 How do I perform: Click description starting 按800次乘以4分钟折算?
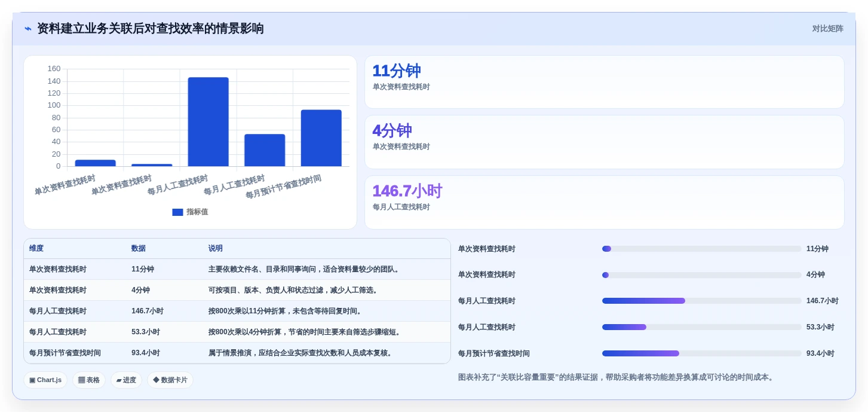point(306,332)
